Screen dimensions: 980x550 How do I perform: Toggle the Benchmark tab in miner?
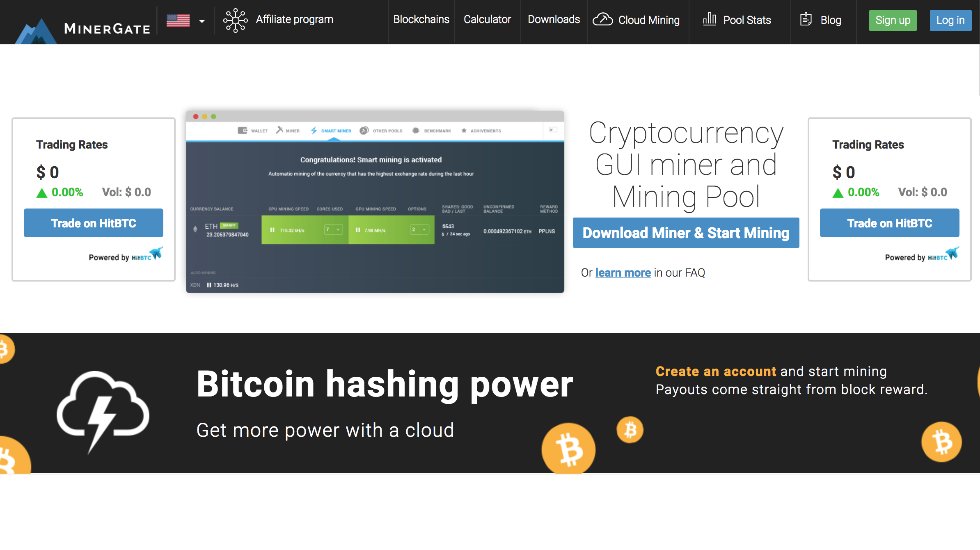point(437,131)
